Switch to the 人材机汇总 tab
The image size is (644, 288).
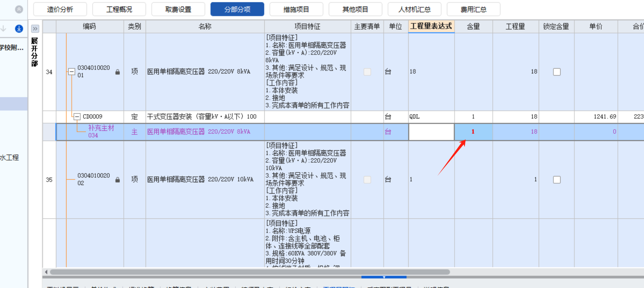tap(414, 9)
